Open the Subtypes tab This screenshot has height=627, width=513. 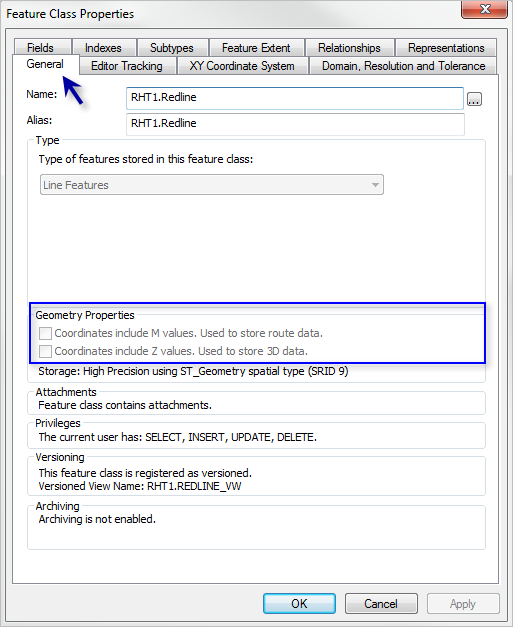172,48
